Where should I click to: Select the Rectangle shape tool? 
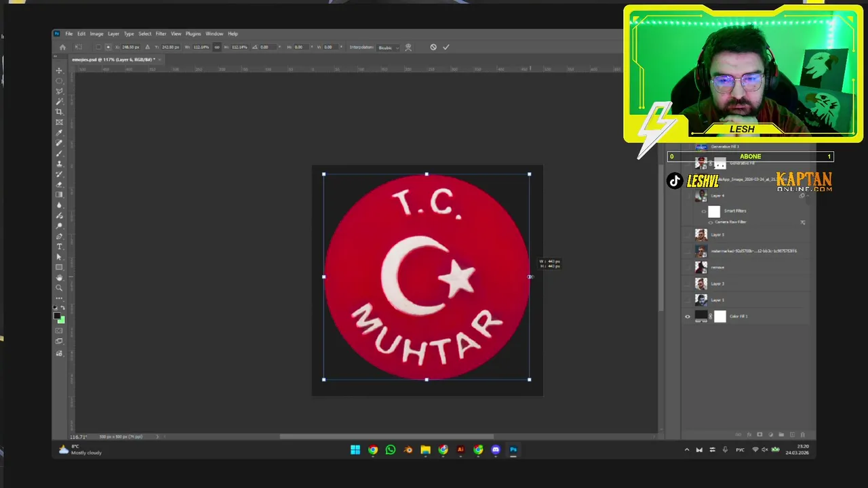tap(59, 267)
